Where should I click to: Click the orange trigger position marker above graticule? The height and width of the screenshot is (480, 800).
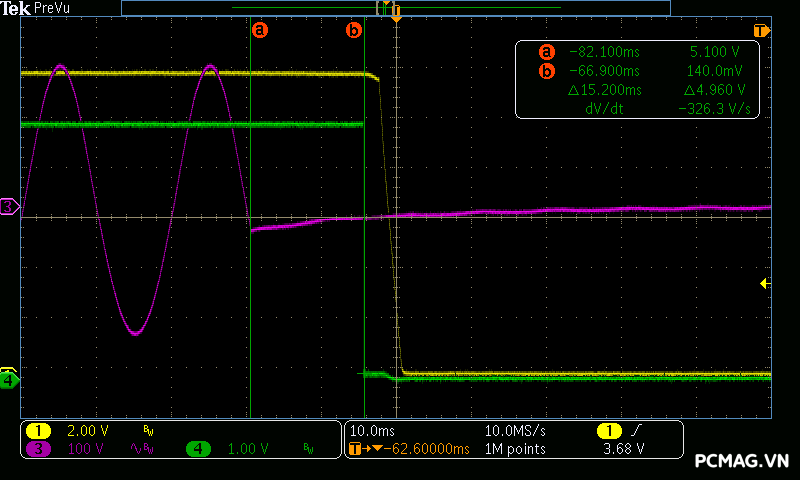coord(396,19)
